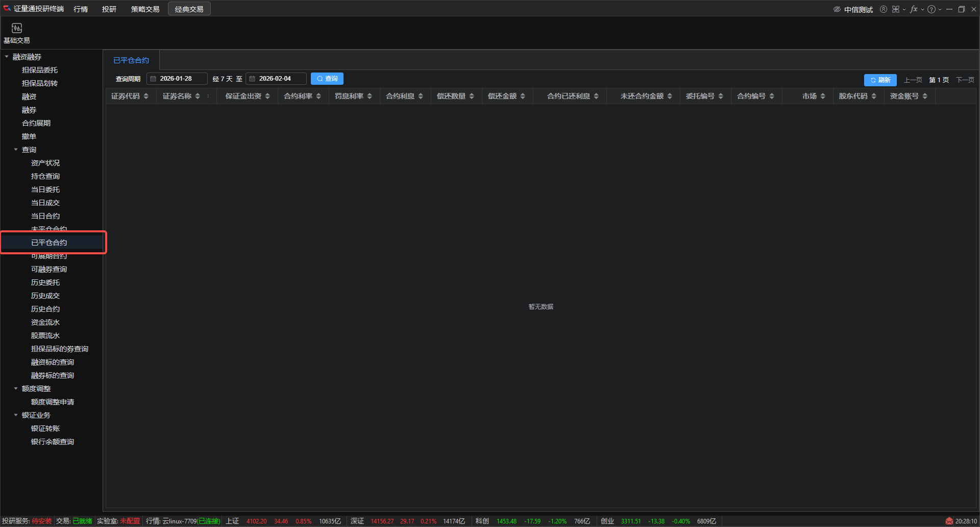Collapse the 融资融券 tree node
This screenshot has width=980, height=527.
click(7, 57)
